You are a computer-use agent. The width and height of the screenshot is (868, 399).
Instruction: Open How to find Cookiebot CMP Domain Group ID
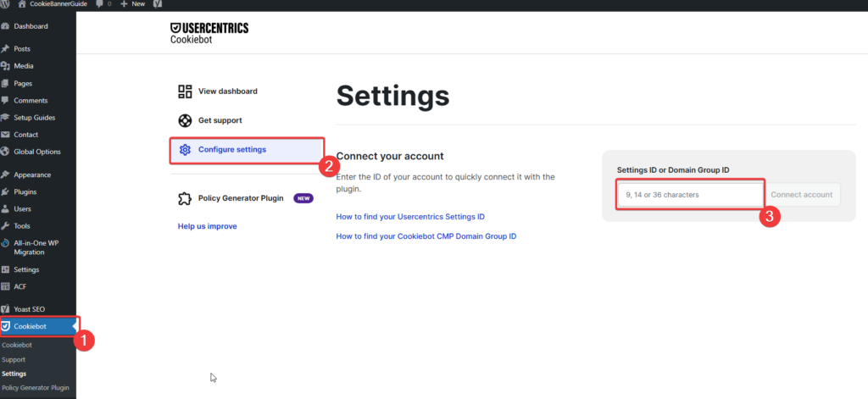426,236
